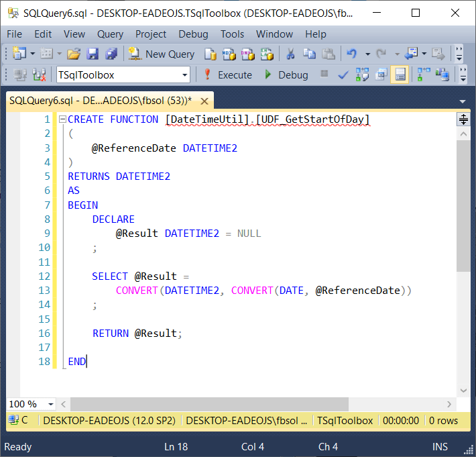The image size is (476, 457).
Task: Open the Undo history dropdown arrow
Action: (x=367, y=54)
